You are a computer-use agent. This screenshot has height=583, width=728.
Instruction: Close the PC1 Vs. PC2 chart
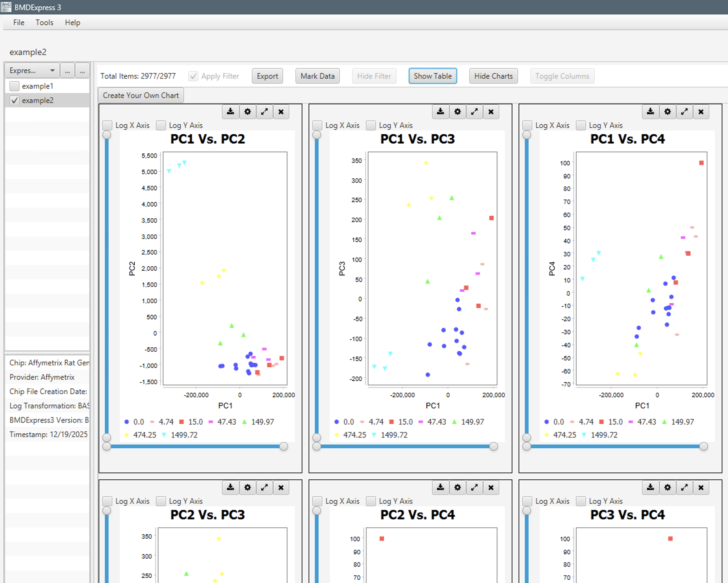[x=281, y=112]
